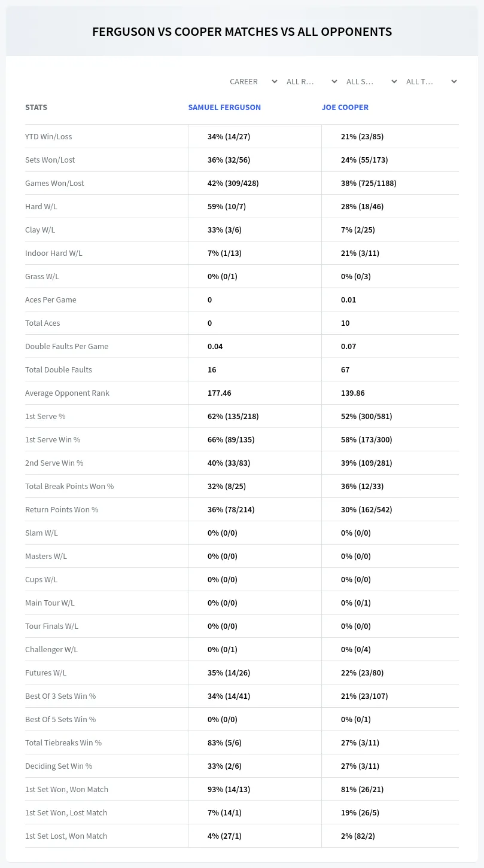
Task: Open the CAREER filter dropdown
Action: [x=252, y=81]
